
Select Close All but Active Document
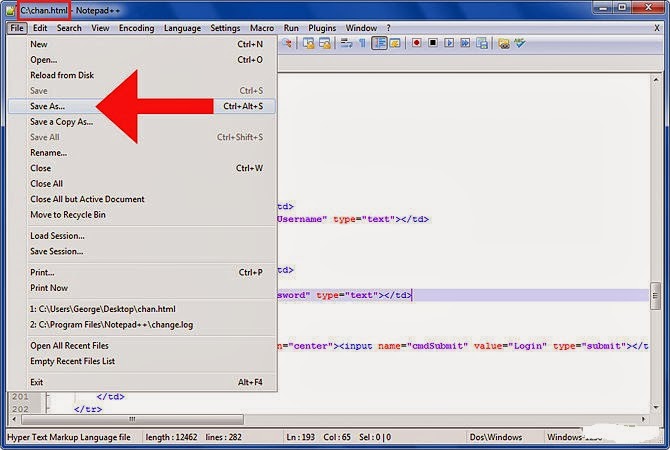point(141,199)
